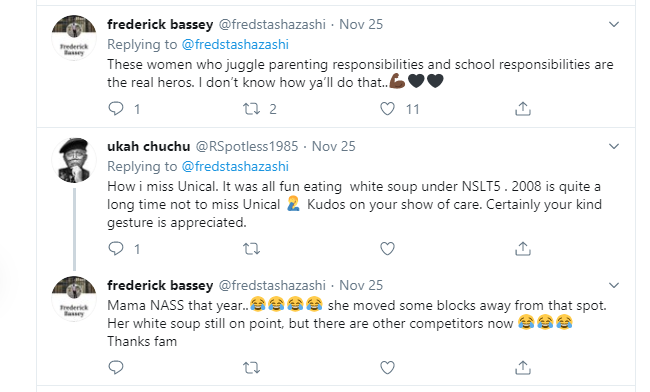Retweet ukah chuchu's Unical tweet
Viewport: 650px width, 392px height.
(251, 249)
